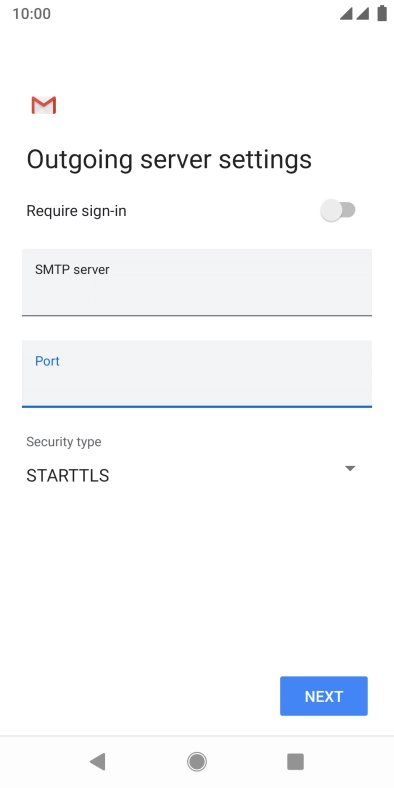Tap the SMTP server field label
Viewport: 394px width, 788px height.
72,270
